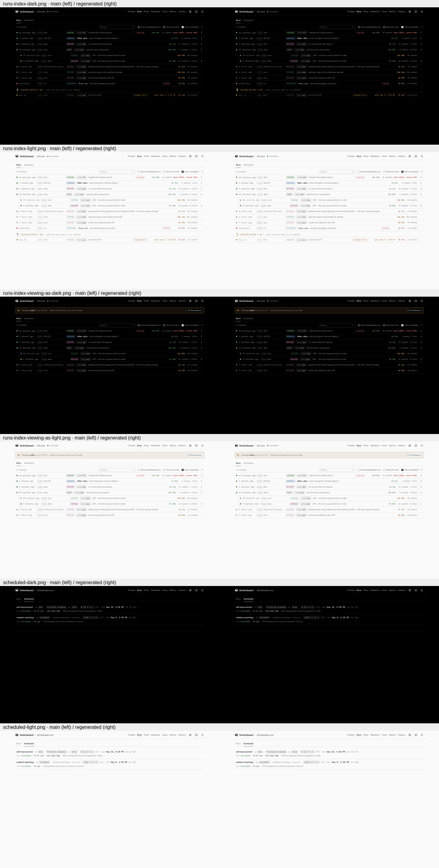Enable Show bookkeeping runs in viewing-as-light regenerated

[x=359, y=470]
